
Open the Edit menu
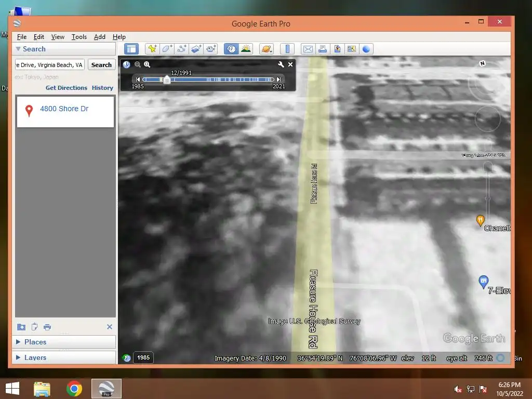click(38, 37)
